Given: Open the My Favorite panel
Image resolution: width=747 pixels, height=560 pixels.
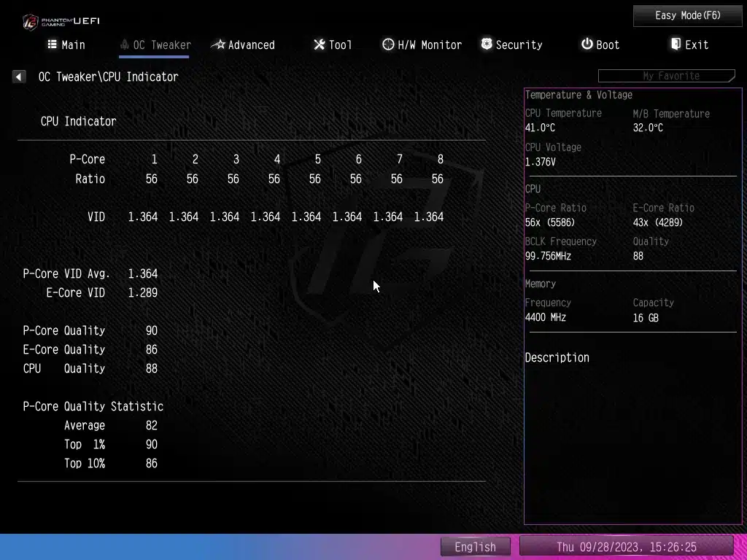Looking at the screenshot, I should pyautogui.click(x=666, y=76).
